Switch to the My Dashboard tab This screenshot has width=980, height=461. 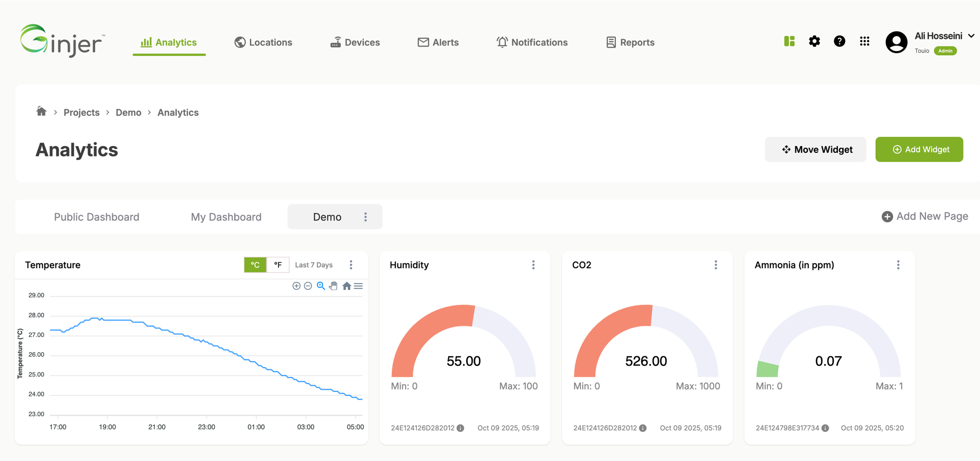[x=226, y=217]
